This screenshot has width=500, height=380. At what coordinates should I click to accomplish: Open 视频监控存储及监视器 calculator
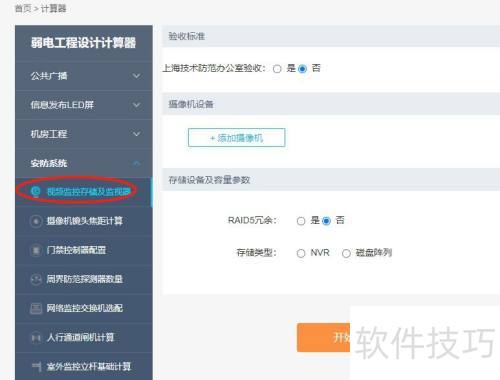click(x=84, y=192)
